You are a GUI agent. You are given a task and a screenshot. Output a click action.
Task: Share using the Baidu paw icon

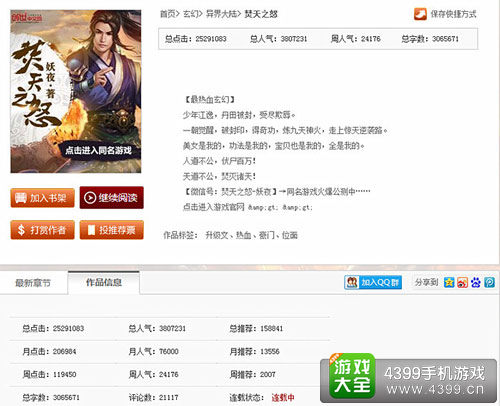click(476, 283)
